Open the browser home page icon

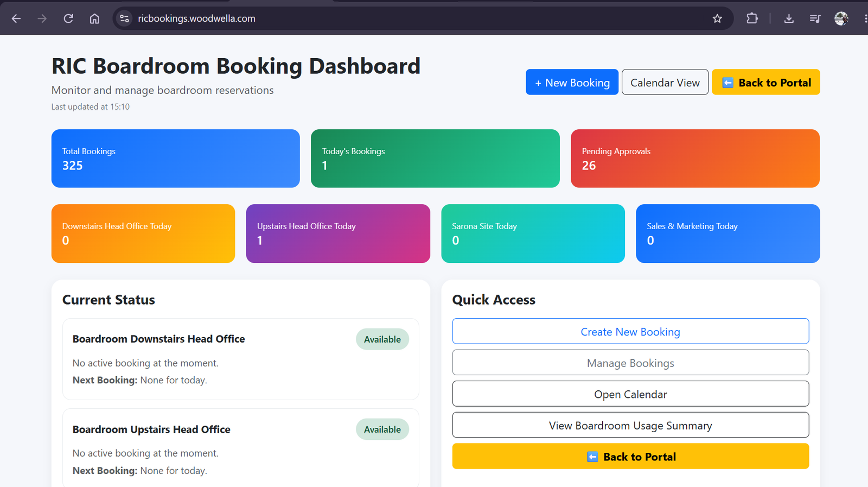(94, 18)
